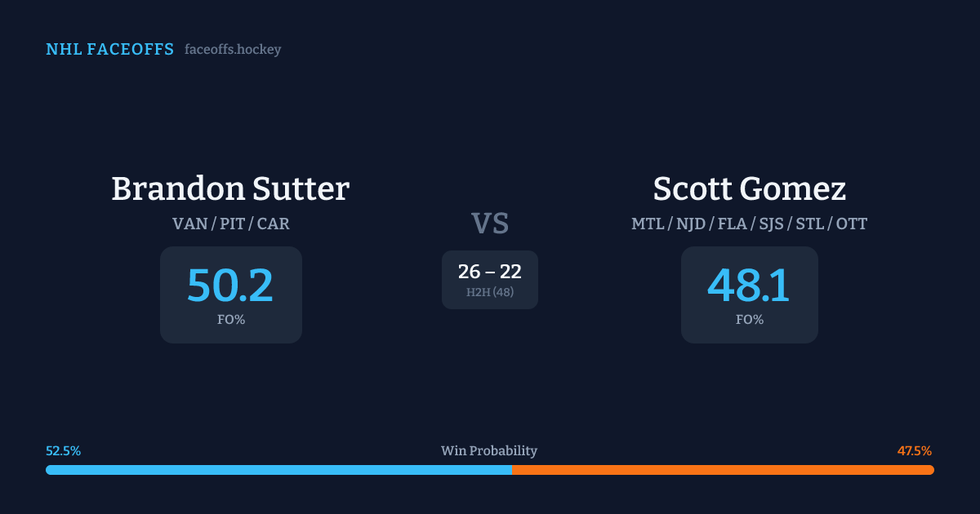Image resolution: width=980 pixels, height=514 pixels.
Task: Click the H2H (48) label
Action: tap(490, 292)
